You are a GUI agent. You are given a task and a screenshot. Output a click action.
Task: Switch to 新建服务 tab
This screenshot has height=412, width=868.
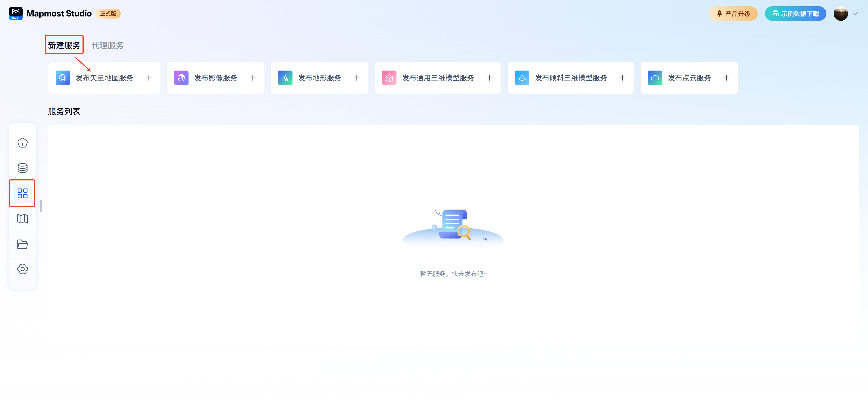click(64, 45)
